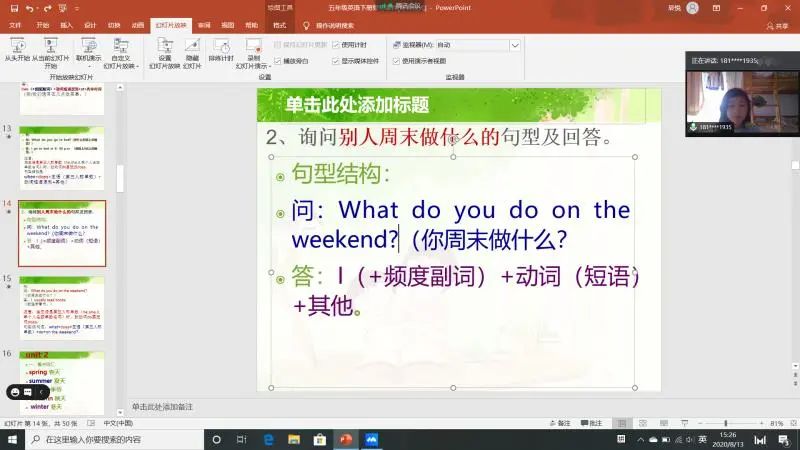Viewport: 800px width, 450px height.
Task: Toggle Use Timings (使用计时) checkbox
Action: (337, 45)
